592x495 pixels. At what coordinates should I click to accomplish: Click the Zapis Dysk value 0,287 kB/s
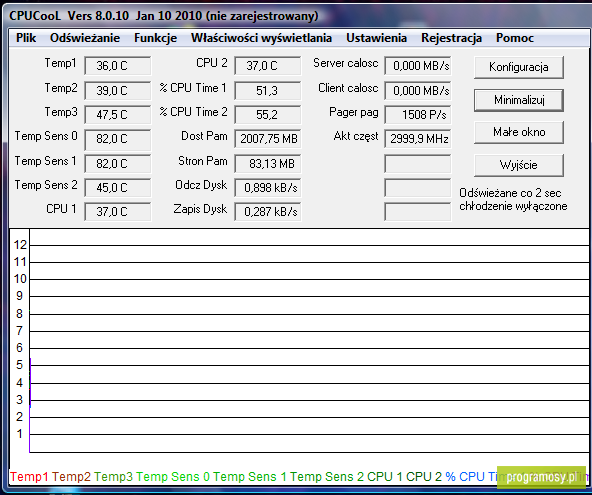(x=268, y=211)
